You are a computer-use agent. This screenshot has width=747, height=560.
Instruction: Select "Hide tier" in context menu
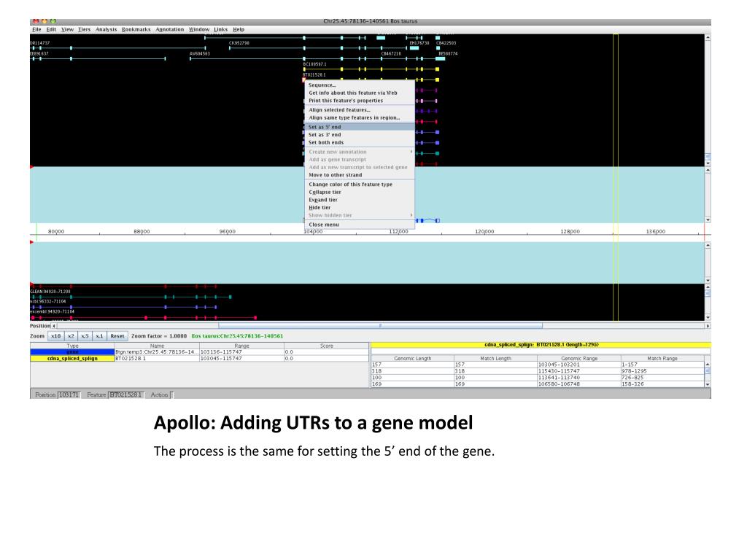point(360,208)
